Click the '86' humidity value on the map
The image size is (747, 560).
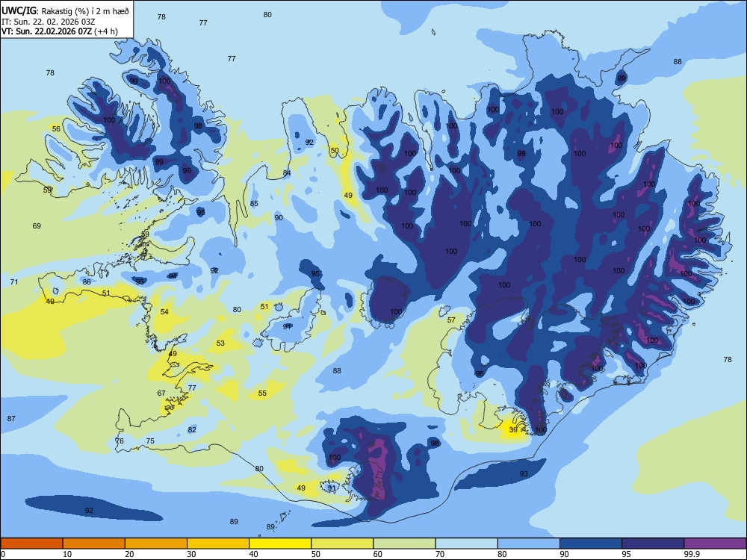click(x=87, y=282)
